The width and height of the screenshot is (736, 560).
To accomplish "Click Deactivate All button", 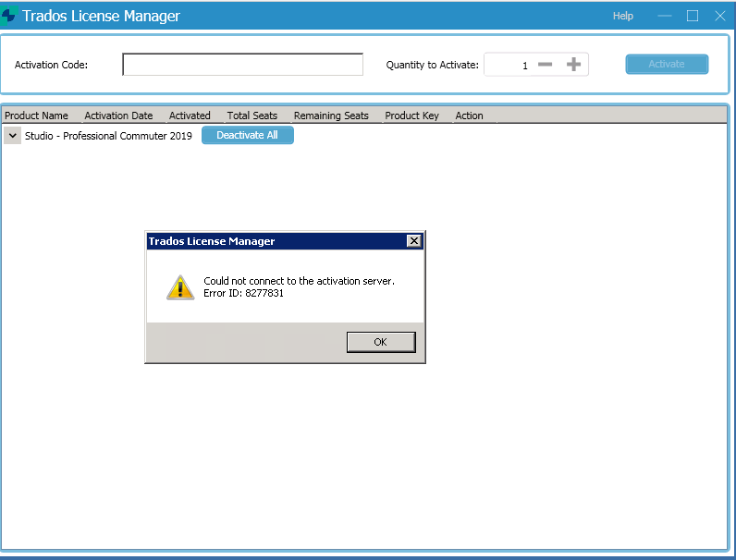I will pyautogui.click(x=248, y=135).
